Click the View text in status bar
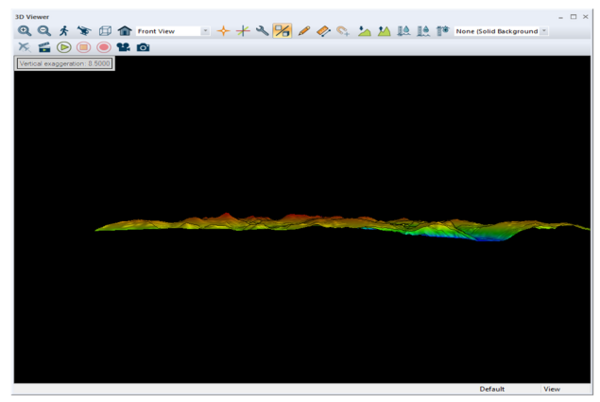 coord(552,389)
